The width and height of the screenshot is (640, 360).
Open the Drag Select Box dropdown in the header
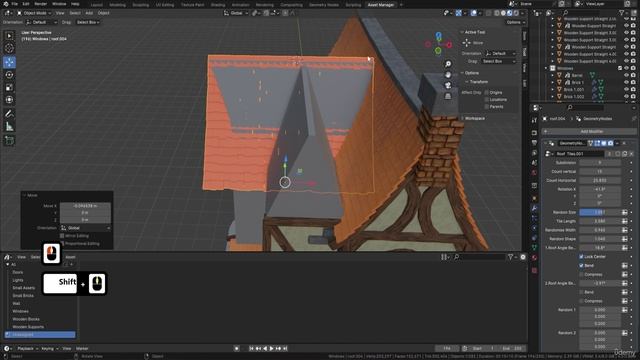[88, 22]
